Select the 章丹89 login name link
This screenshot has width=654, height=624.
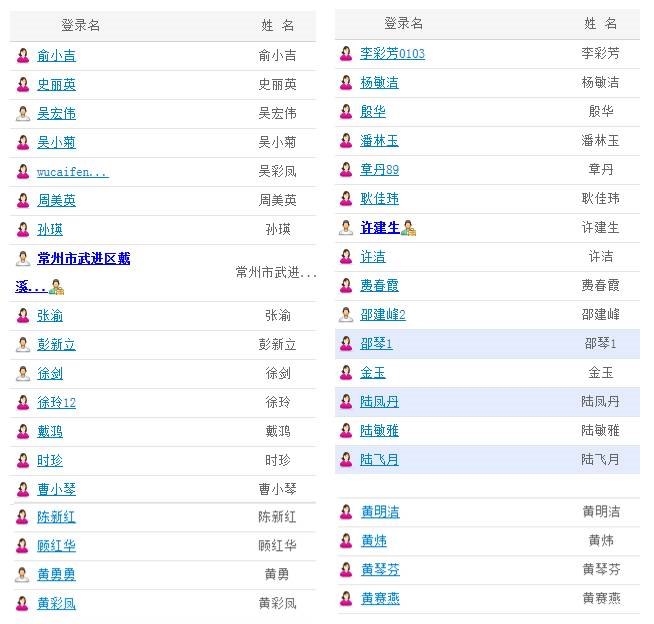[379, 170]
